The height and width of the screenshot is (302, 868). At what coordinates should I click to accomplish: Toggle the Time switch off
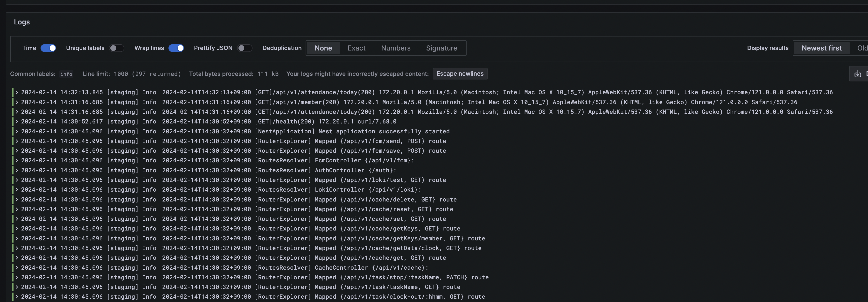click(x=48, y=48)
